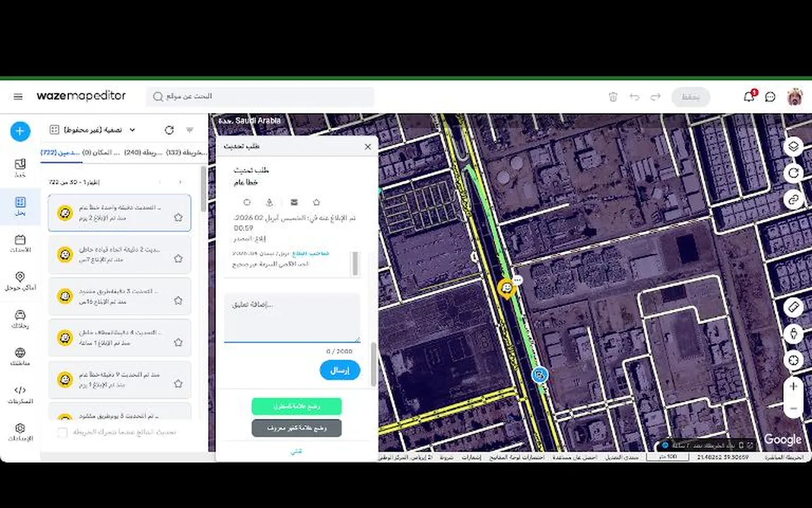The width and height of the screenshot is (812, 508).
Task: Open the notifications bell
Action: point(749,97)
